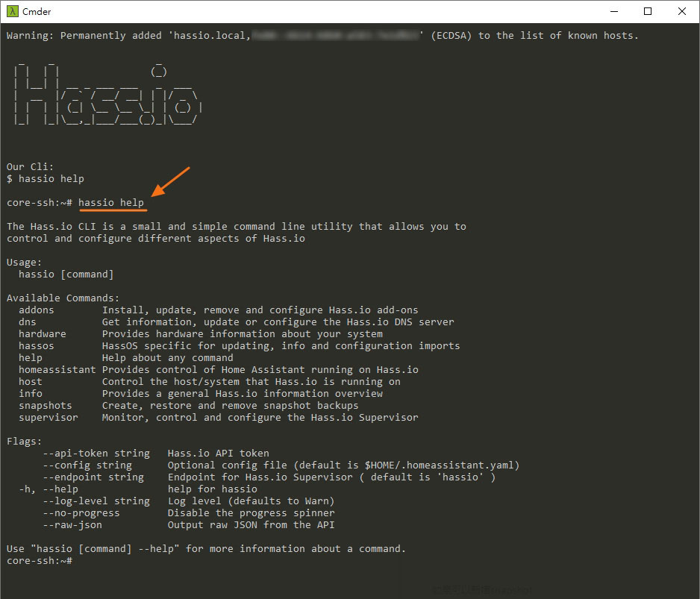Click the '--config string' flag

tap(87, 465)
